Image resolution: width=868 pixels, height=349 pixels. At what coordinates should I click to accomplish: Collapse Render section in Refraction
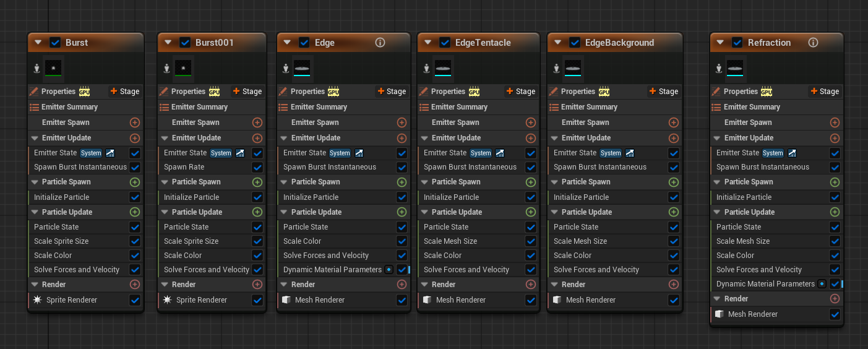tap(718, 299)
